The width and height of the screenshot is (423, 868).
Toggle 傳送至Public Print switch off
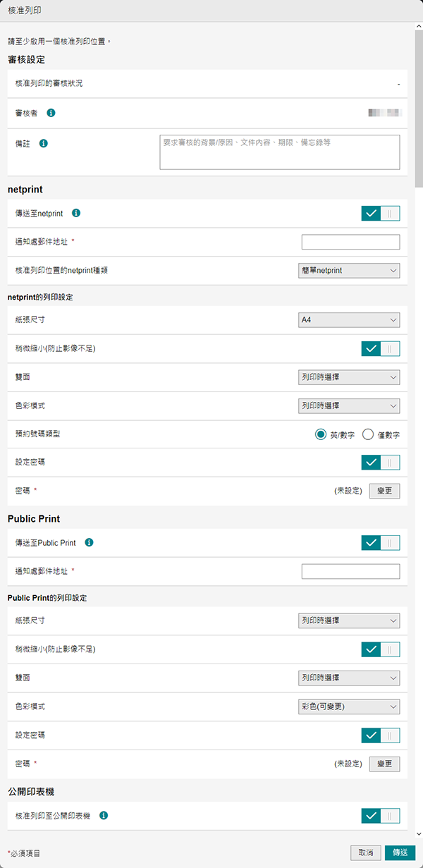point(380,543)
